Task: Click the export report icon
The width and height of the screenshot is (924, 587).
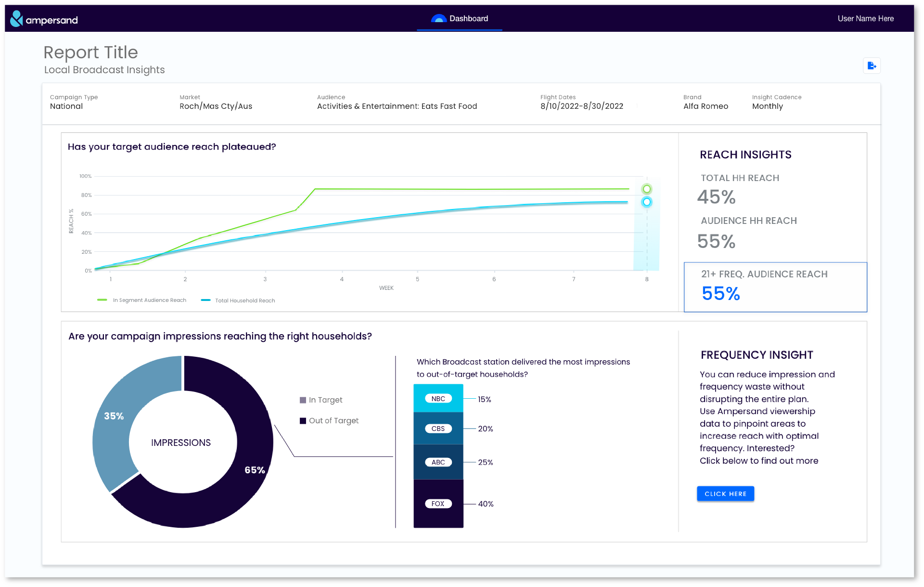Action: (x=872, y=65)
